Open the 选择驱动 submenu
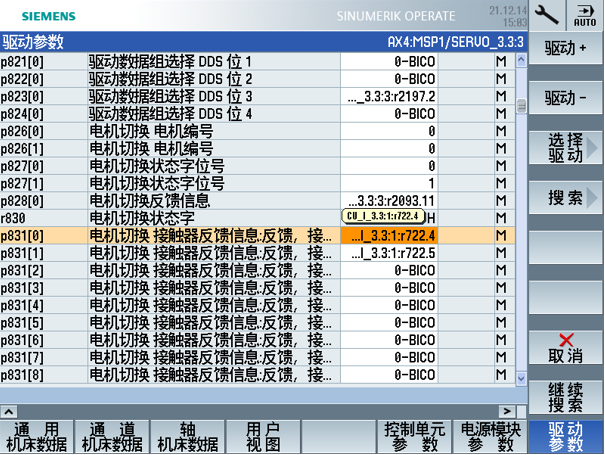This screenshot has height=455, width=605. (x=565, y=147)
